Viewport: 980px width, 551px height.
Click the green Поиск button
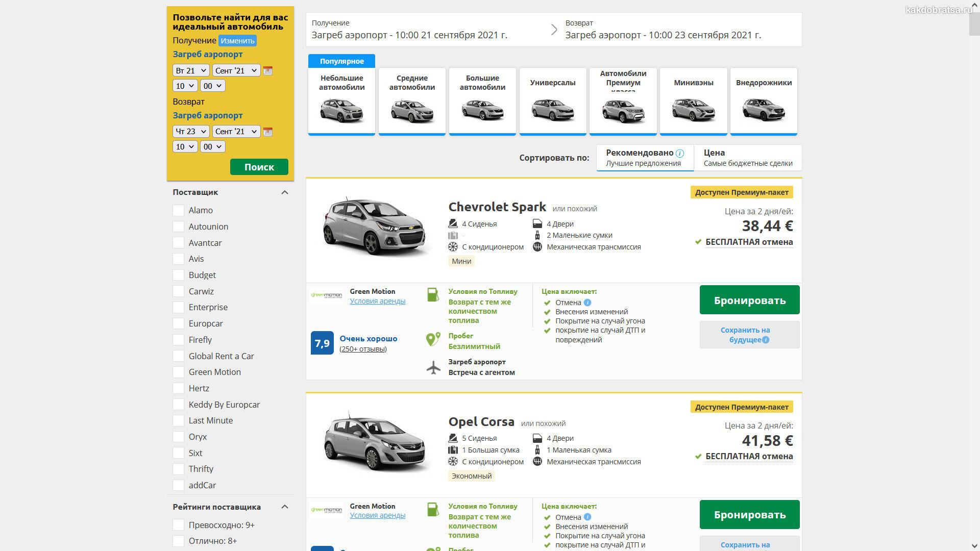point(259,167)
